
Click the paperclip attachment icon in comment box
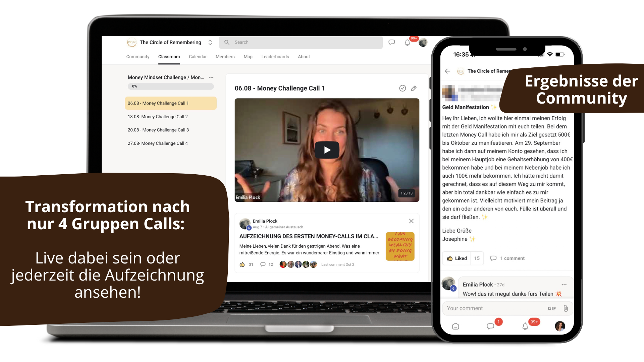pyautogui.click(x=566, y=308)
